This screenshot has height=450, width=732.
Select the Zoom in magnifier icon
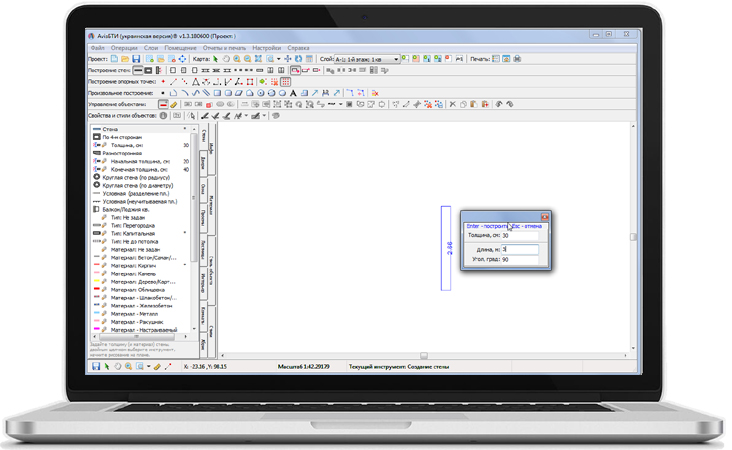[x=237, y=59]
